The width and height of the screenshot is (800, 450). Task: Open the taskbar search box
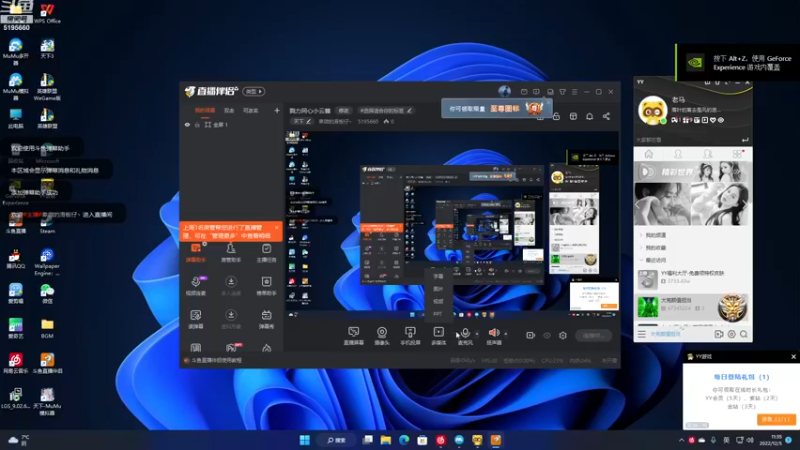[x=336, y=440]
